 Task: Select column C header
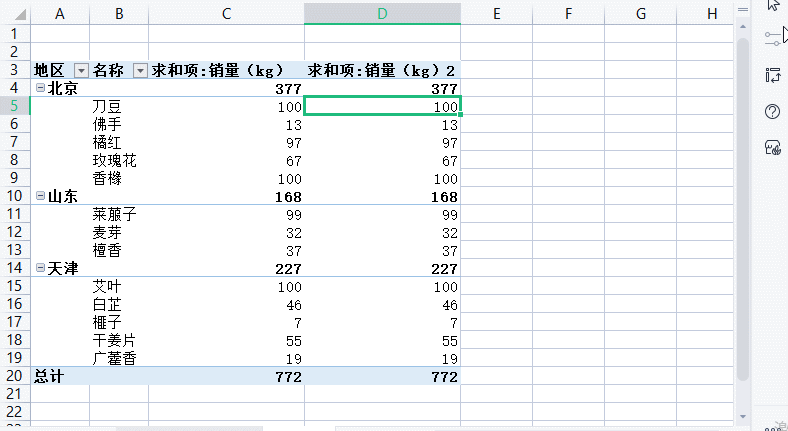[227, 13]
